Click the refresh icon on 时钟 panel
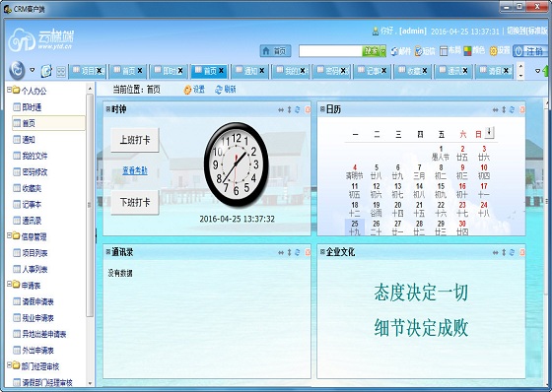The image size is (552, 392). tap(298, 109)
